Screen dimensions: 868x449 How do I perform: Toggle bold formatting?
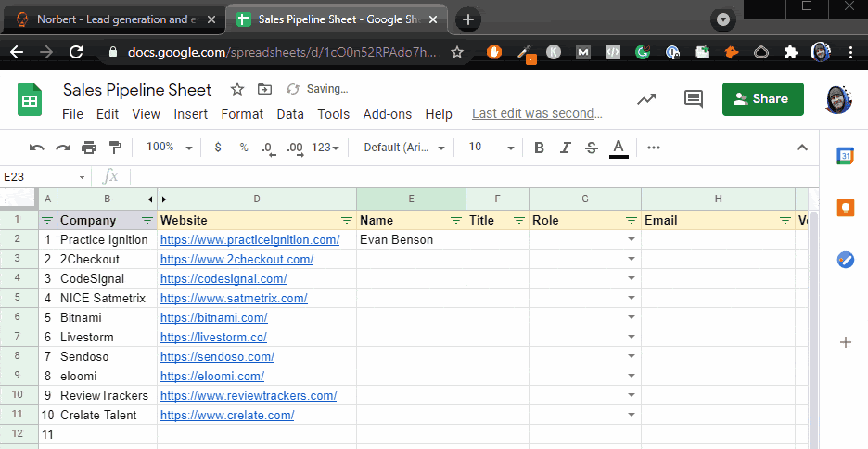[539, 148]
